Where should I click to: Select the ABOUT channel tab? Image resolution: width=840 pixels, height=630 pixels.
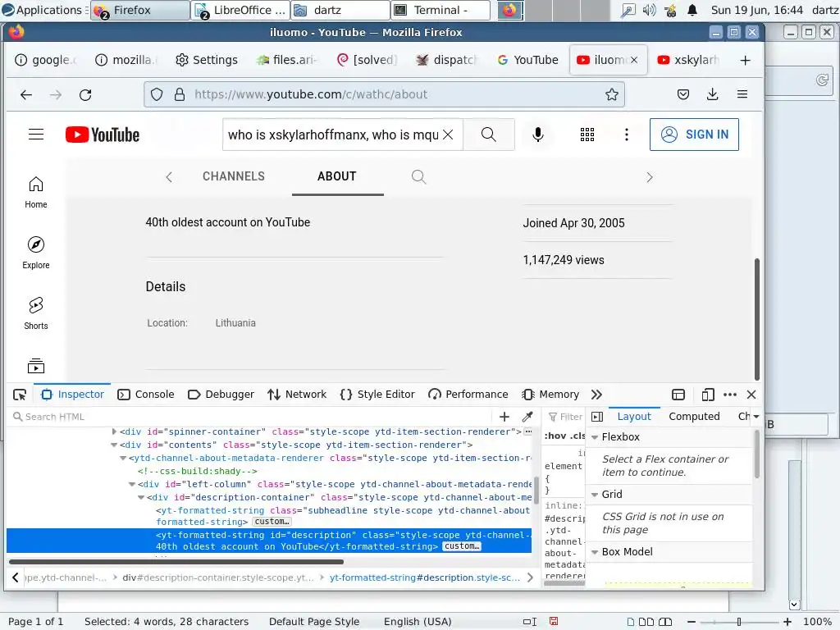(x=337, y=176)
